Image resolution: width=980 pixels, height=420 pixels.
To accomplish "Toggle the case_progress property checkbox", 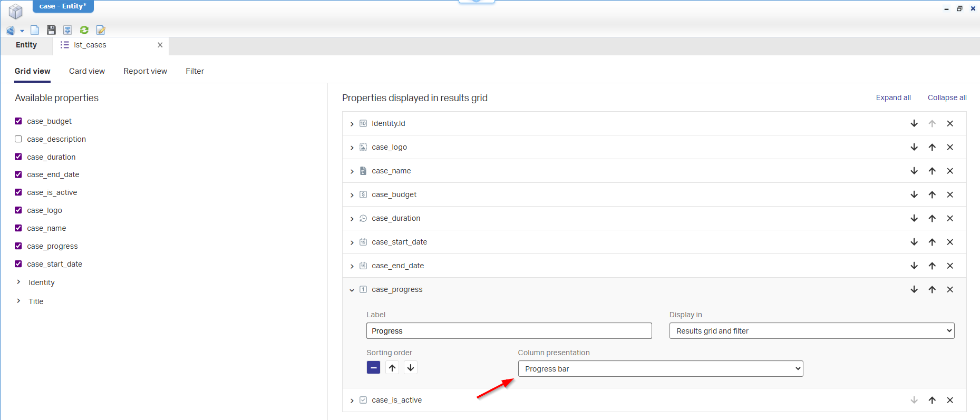I will (18, 246).
